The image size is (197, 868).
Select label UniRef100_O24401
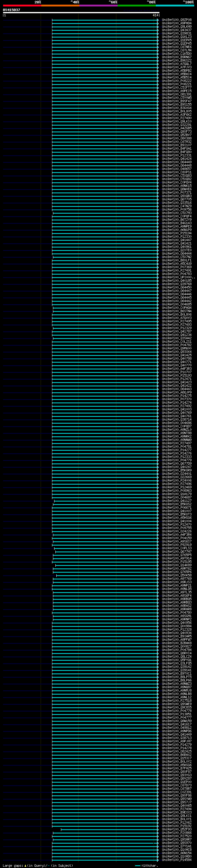point(176,474)
